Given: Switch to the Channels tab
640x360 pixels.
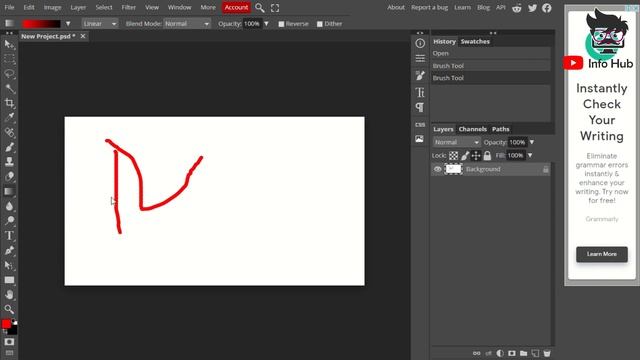Looking at the screenshot, I should point(473,129).
